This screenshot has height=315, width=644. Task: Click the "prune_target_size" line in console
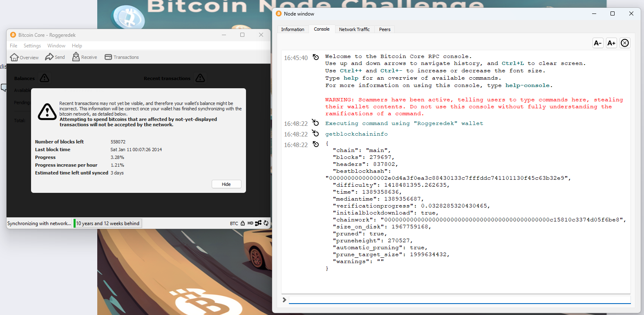[391, 255]
